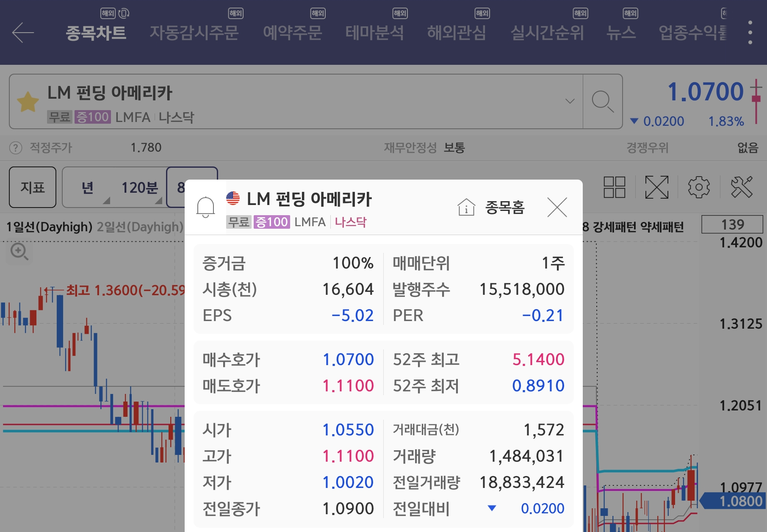Tap the 강세패턴 label
The height and width of the screenshot is (532, 767).
(614, 227)
